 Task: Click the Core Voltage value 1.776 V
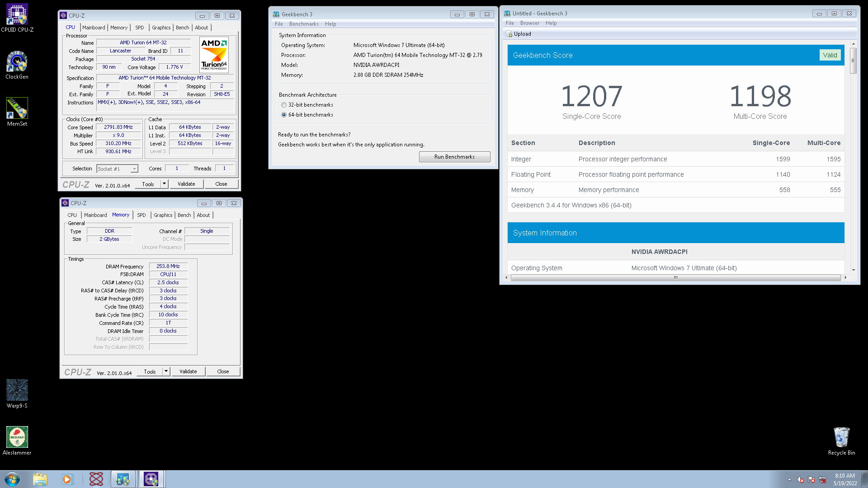point(175,67)
